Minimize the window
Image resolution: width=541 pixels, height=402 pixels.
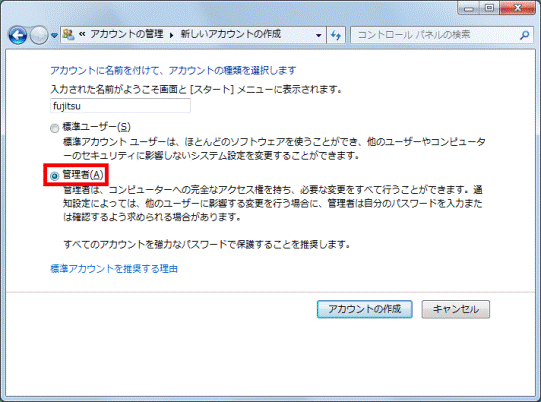[x=469, y=8]
